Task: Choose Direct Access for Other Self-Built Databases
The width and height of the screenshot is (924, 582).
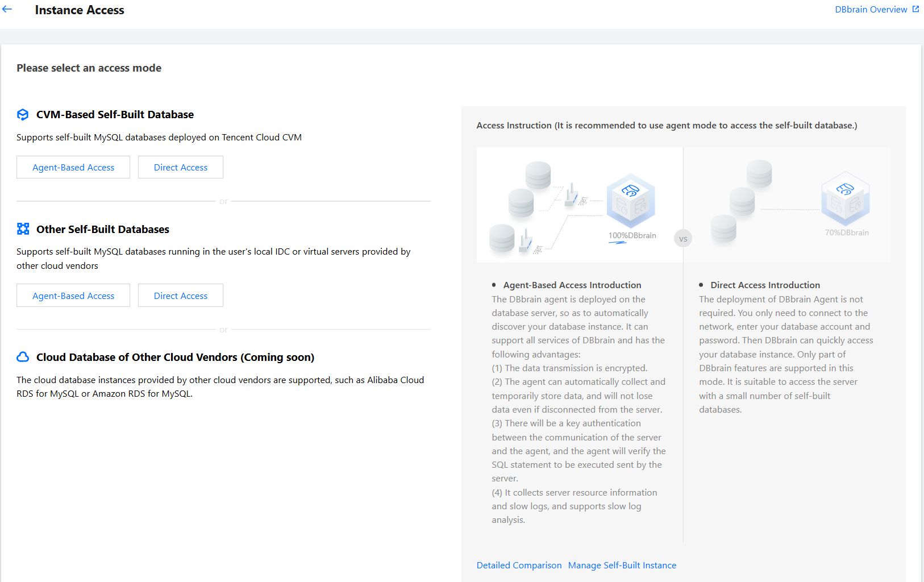Action: click(181, 296)
